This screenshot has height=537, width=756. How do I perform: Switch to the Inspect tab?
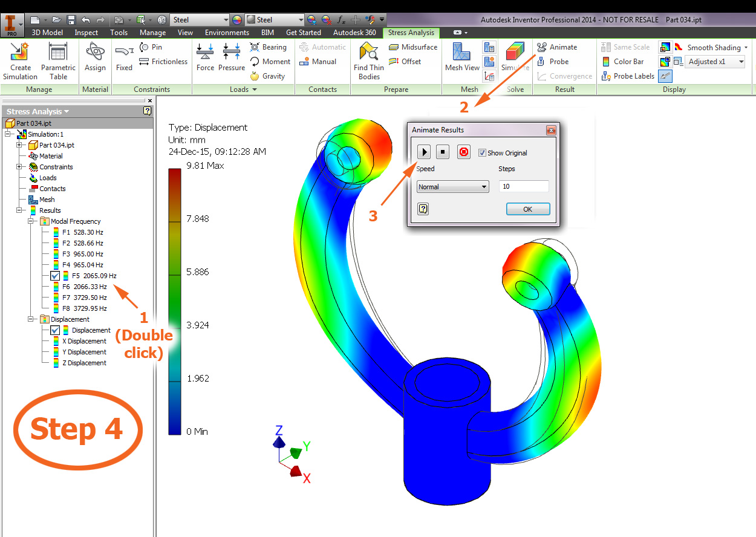point(86,33)
